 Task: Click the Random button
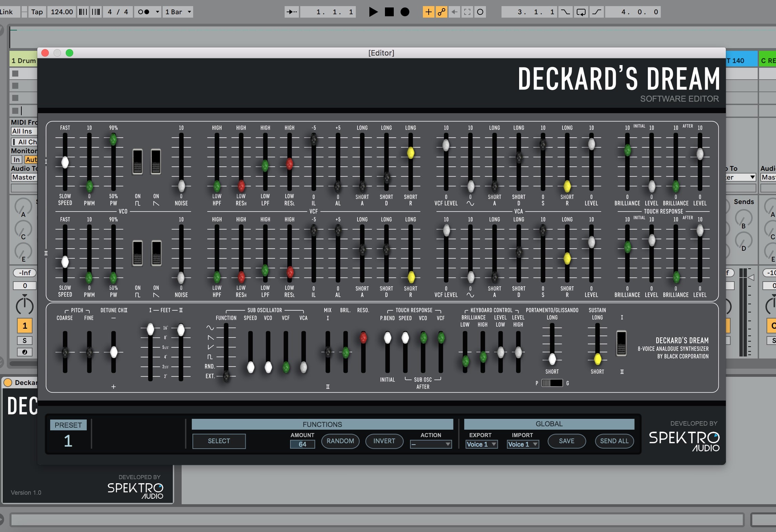pyautogui.click(x=340, y=441)
